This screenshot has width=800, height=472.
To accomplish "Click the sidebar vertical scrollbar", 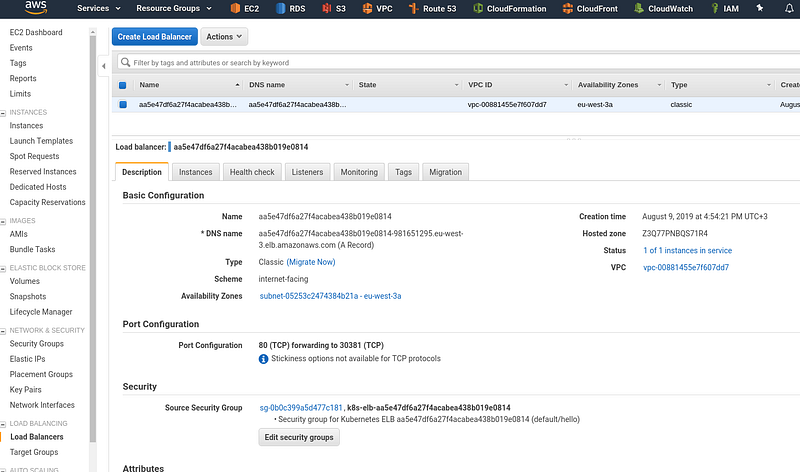I will tap(93, 237).
